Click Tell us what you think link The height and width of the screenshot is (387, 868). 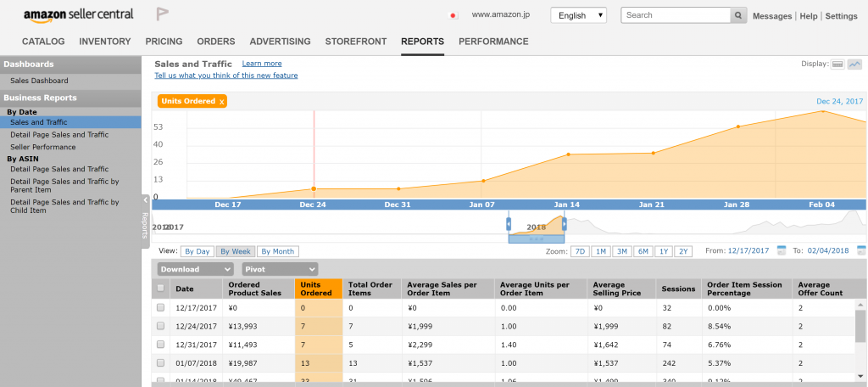pyautogui.click(x=225, y=76)
